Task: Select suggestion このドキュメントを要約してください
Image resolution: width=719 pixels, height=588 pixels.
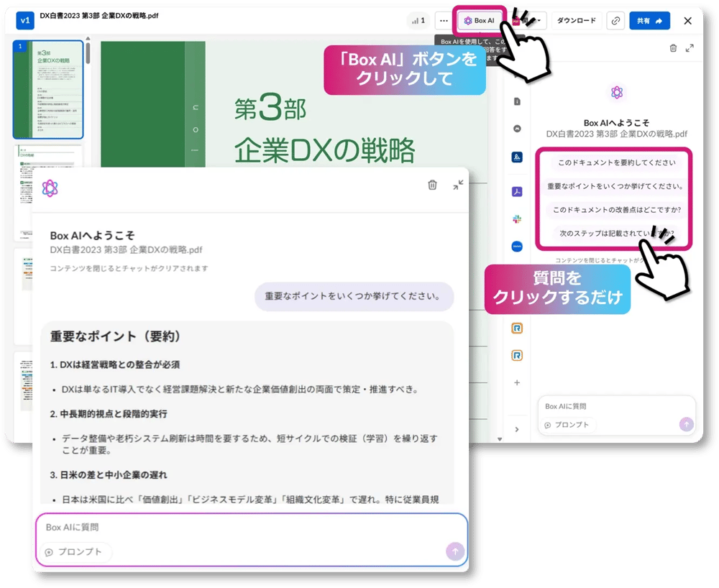Action: tap(616, 162)
